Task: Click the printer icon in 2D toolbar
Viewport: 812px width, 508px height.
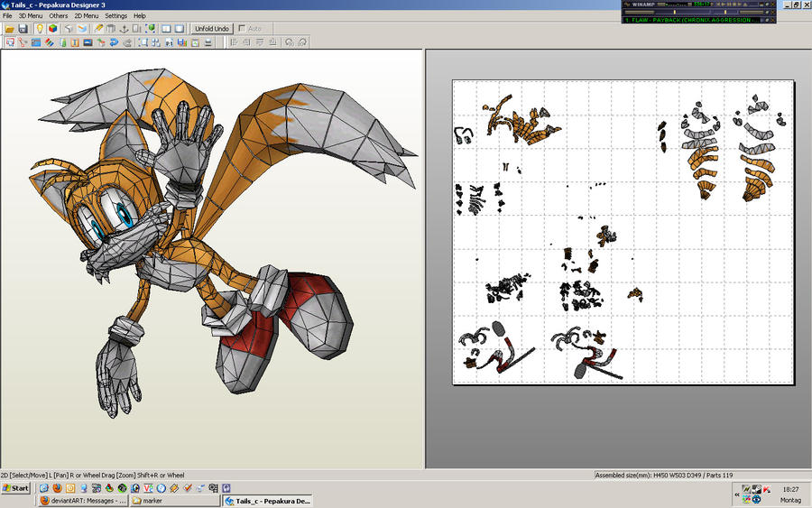Action: (x=208, y=42)
